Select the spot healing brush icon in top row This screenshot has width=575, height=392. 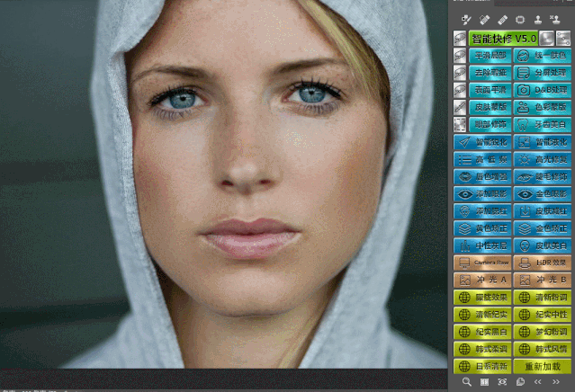click(x=466, y=20)
